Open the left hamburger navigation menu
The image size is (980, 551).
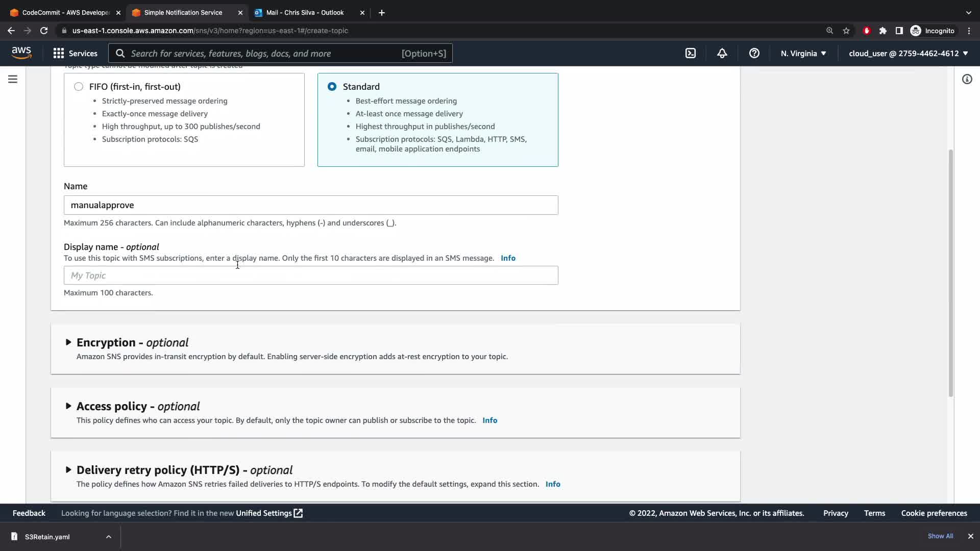pyautogui.click(x=13, y=79)
